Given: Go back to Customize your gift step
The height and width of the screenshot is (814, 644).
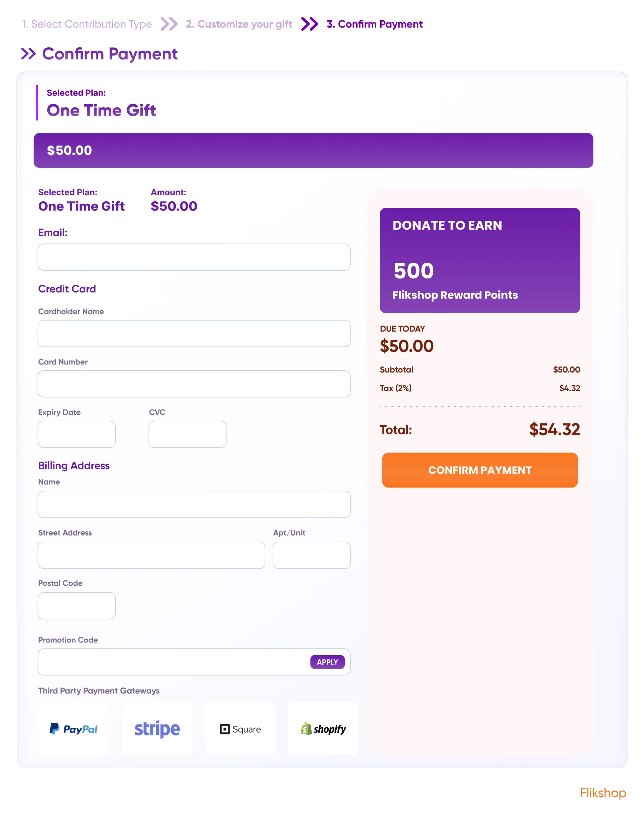Looking at the screenshot, I should click(239, 24).
